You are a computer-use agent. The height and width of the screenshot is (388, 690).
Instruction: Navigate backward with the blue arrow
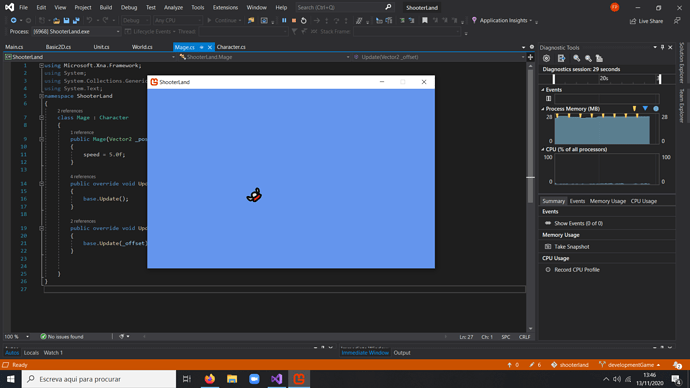pos(14,20)
